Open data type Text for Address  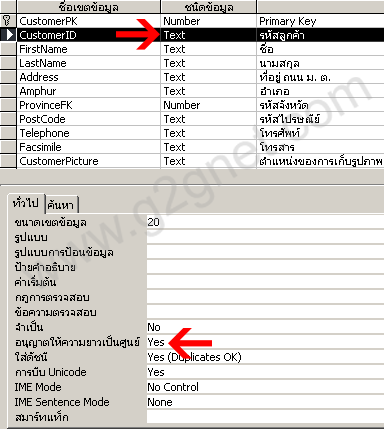pyautogui.click(x=209, y=77)
